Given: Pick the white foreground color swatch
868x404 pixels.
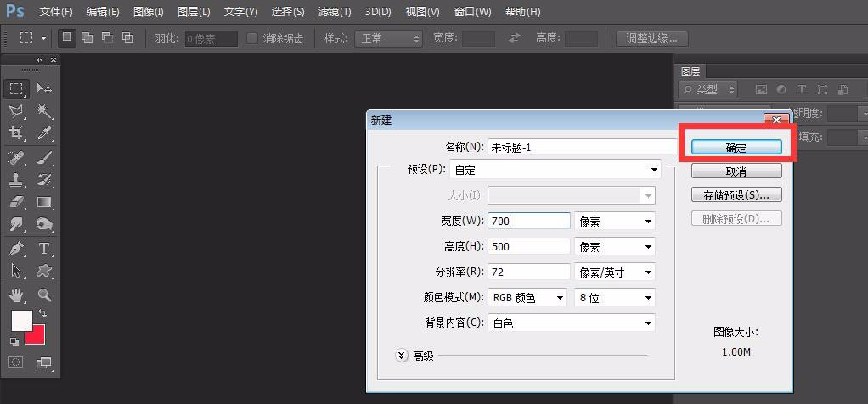Looking at the screenshot, I should 22,321.
